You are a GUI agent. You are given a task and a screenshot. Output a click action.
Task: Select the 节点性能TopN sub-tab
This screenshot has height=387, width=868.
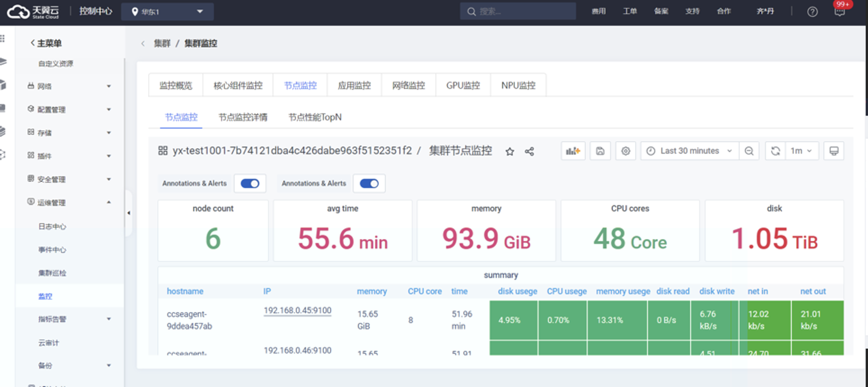pyautogui.click(x=315, y=117)
